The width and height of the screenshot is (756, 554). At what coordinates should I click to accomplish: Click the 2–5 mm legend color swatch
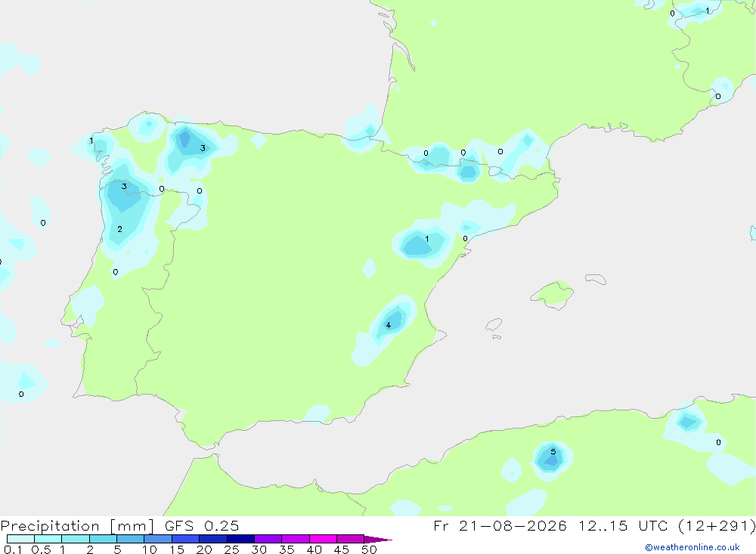click(103, 539)
